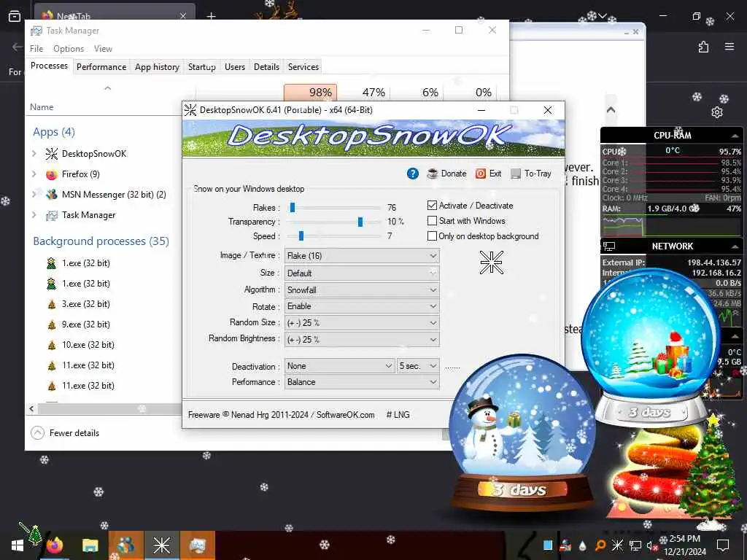
Task: Open the Size dropdown showing Default
Action: point(362,273)
